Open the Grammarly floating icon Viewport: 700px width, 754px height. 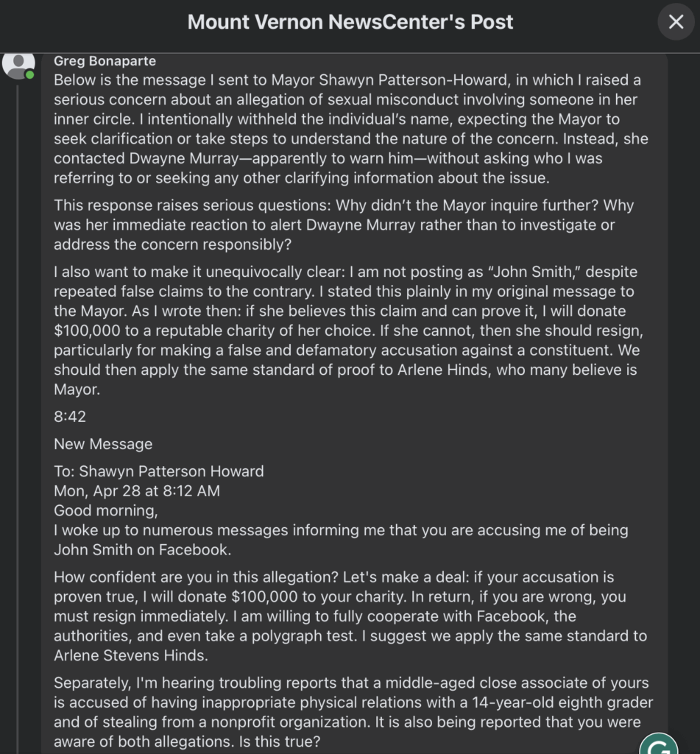click(x=658, y=744)
